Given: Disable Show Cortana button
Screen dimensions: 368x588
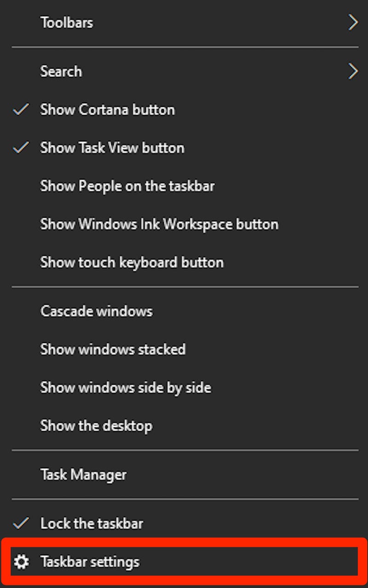Looking at the screenshot, I should point(108,109).
